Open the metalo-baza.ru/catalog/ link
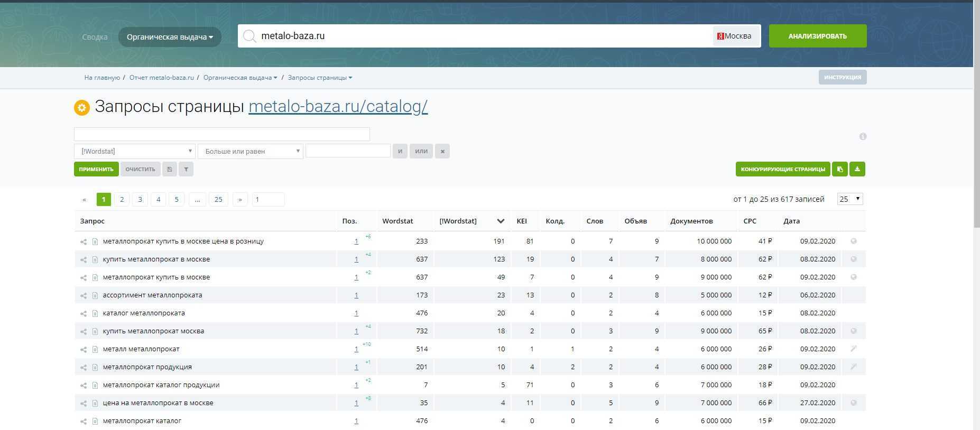The height and width of the screenshot is (430, 980). tap(338, 107)
